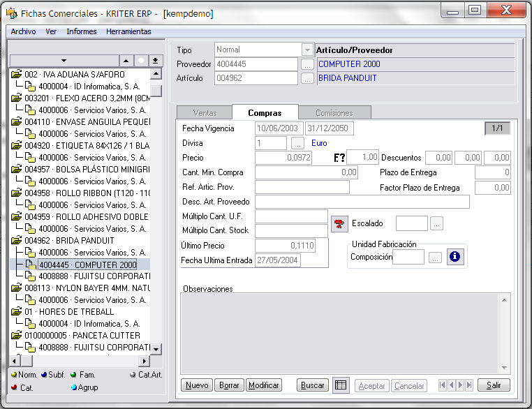The image size is (532, 409).
Task: Open the Tipo dropdown showing Normal
Action: pyautogui.click(x=306, y=50)
